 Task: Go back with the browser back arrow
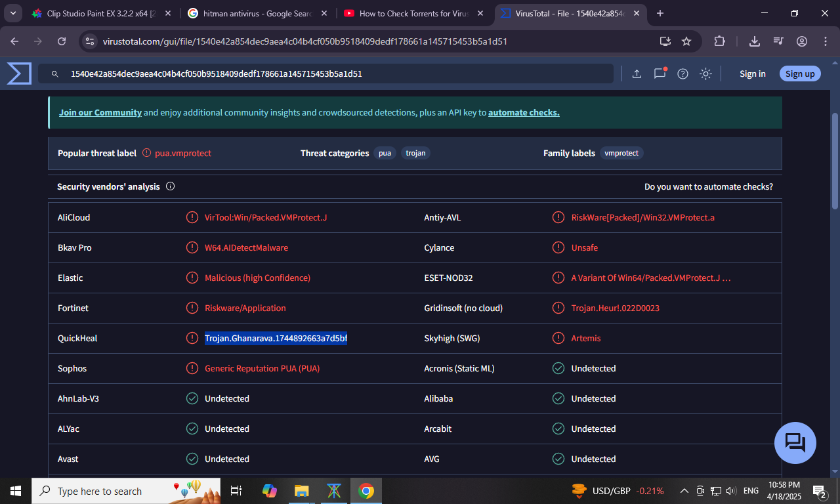(x=15, y=41)
